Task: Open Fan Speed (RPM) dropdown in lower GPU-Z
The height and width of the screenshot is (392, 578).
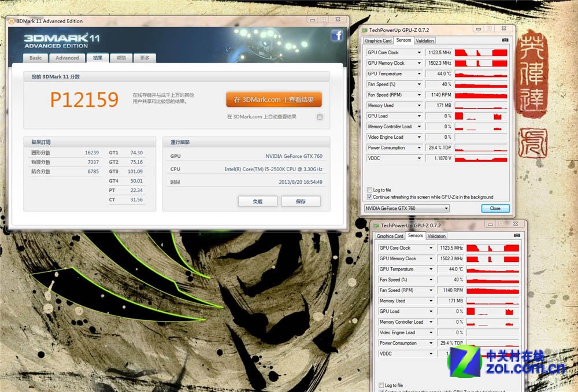Action: click(431, 291)
